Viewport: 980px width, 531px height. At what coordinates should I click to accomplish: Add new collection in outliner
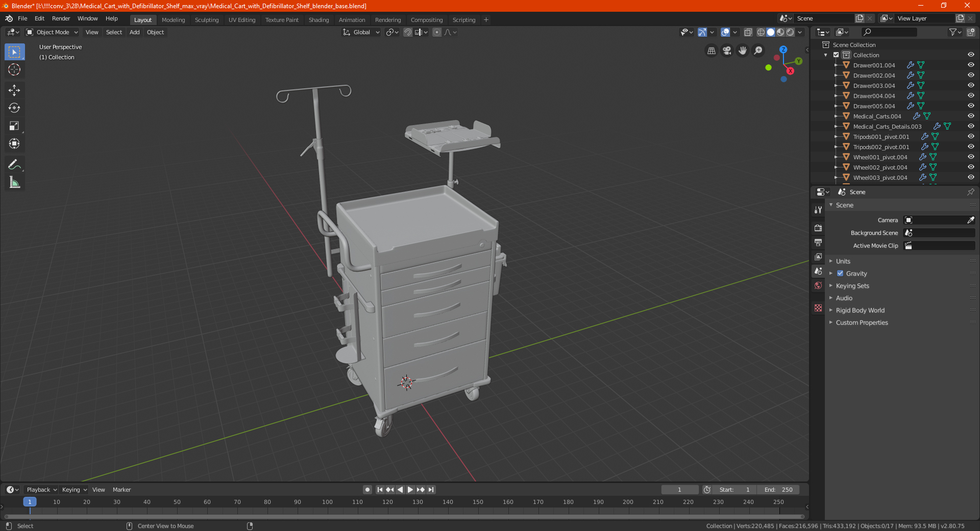point(970,32)
